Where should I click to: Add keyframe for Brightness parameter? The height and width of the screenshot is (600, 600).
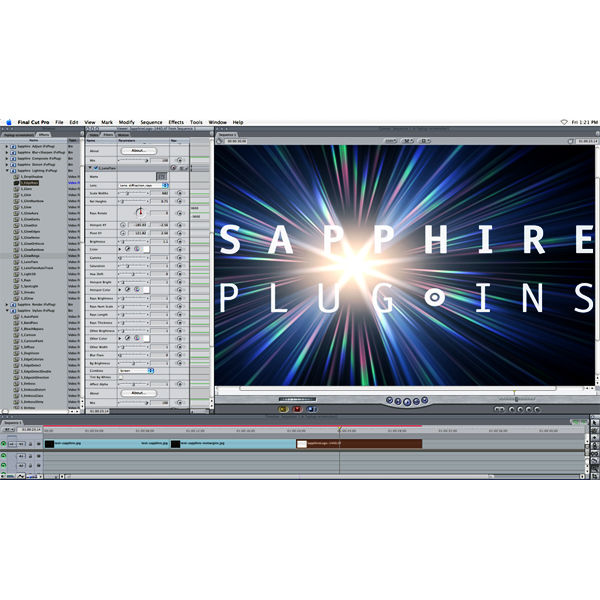tap(179, 241)
